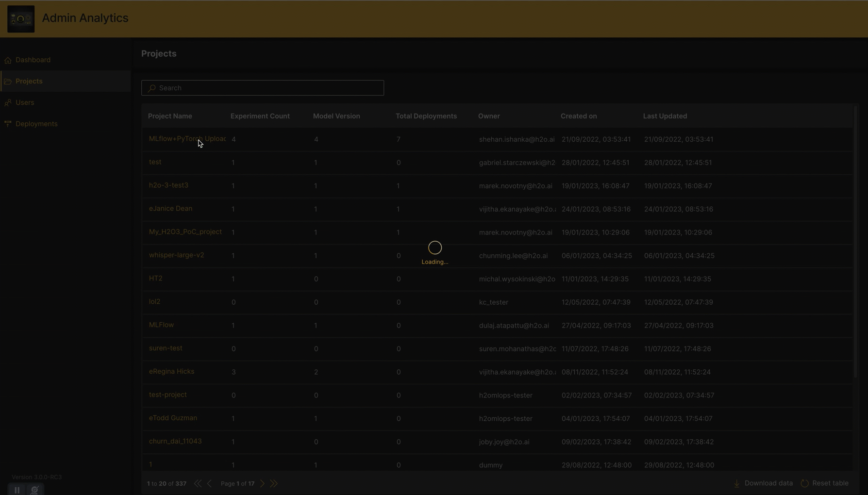The image size is (868, 495).
Task: Click the table's vertical scrollbar
Action: point(855,243)
